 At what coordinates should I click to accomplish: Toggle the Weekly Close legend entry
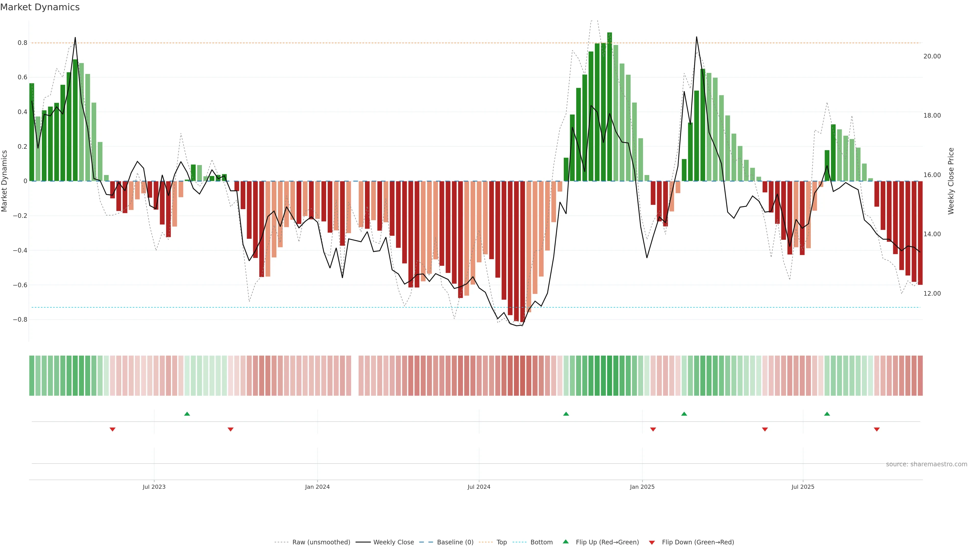(x=393, y=542)
